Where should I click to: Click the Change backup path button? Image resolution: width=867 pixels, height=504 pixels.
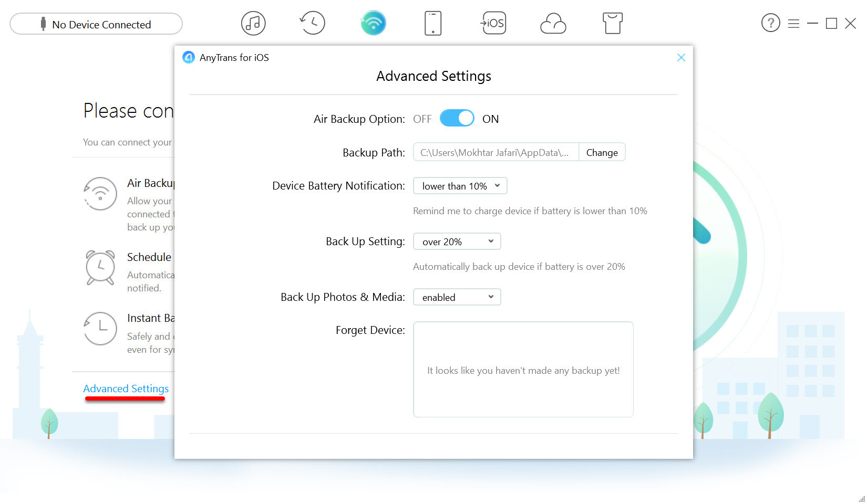[602, 152]
